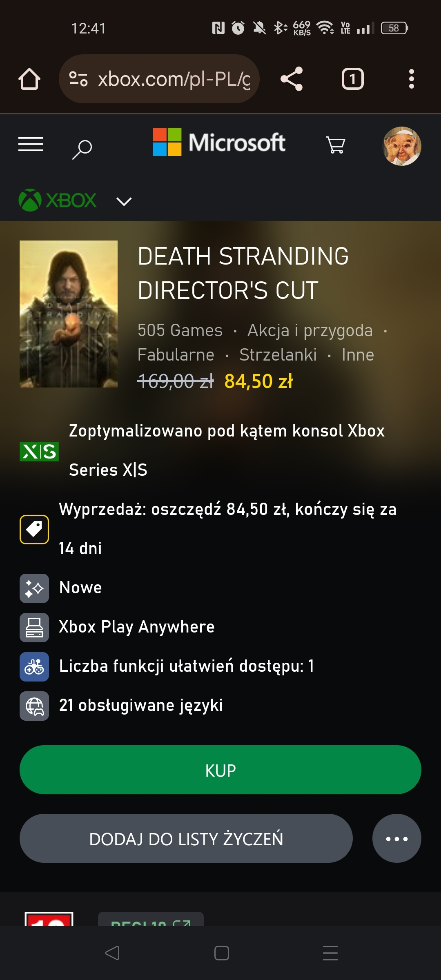Go to browser home page
The width and height of the screenshot is (441, 980).
point(29,79)
